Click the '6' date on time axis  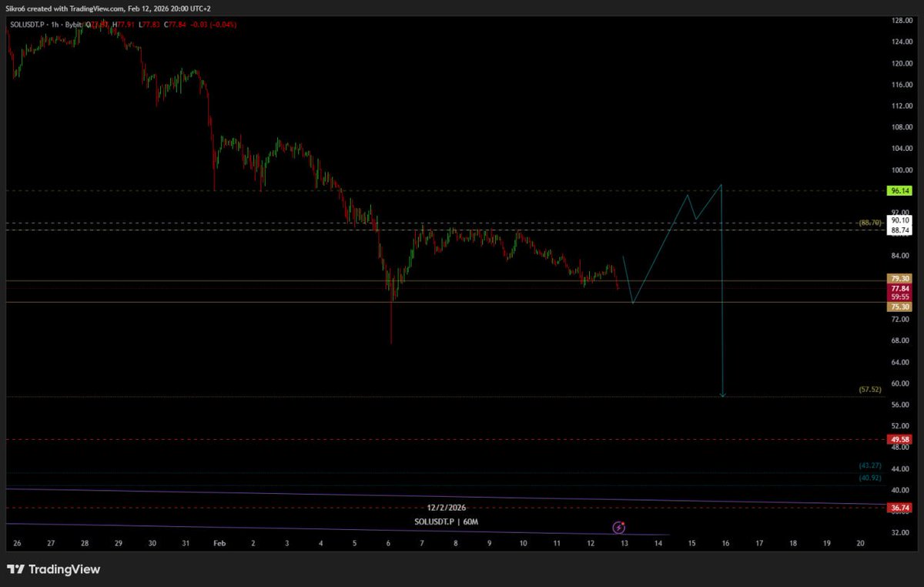[x=388, y=543]
